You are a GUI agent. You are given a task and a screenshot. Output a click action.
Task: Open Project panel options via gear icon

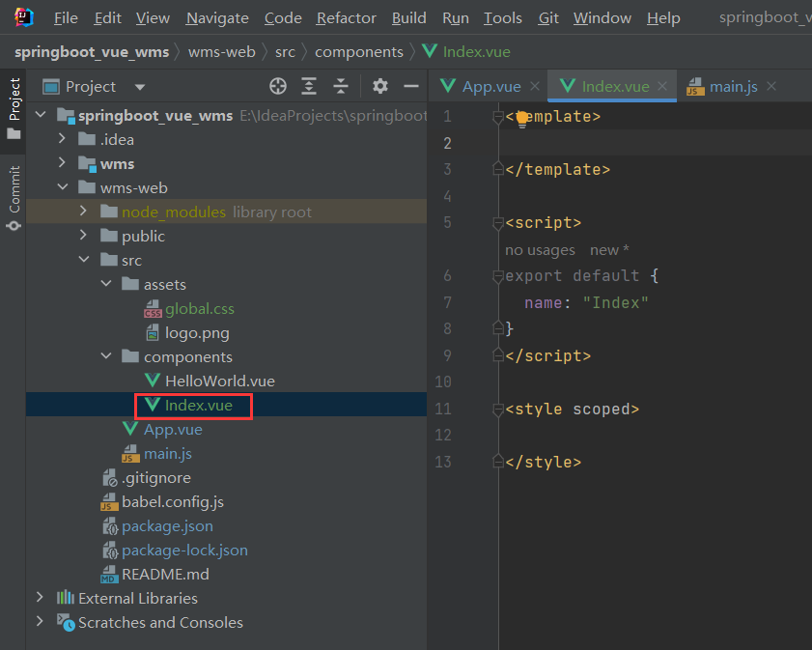pyautogui.click(x=379, y=86)
